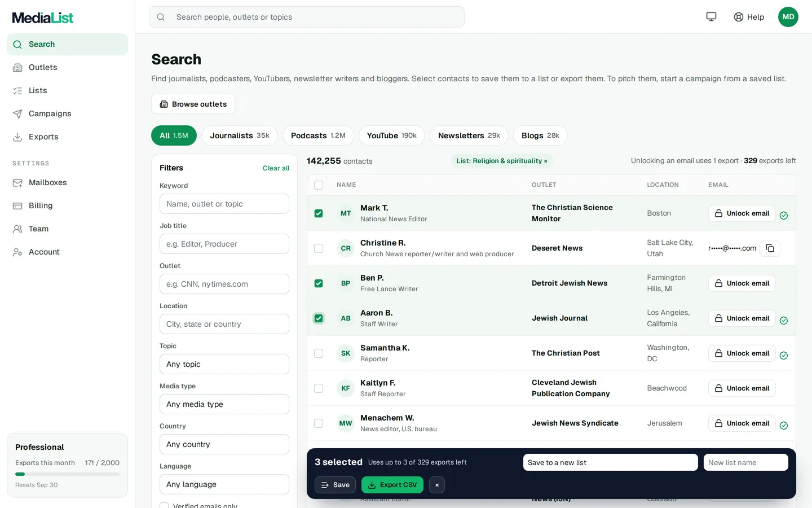Click Clear all filters link
This screenshot has height=508, width=812.
click(276, 168)
